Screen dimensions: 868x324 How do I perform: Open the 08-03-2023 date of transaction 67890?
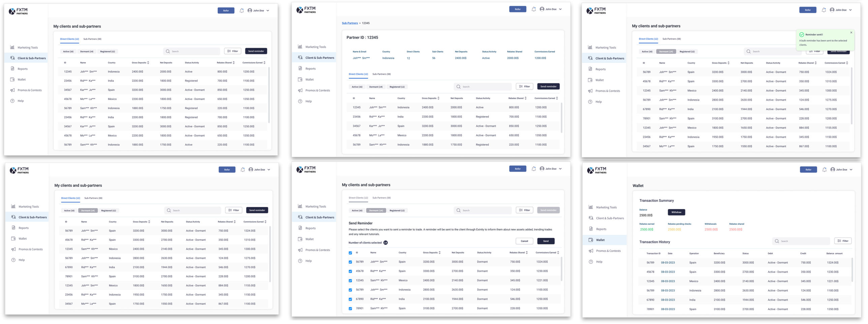pyautogui.click(x=668, y=300)
